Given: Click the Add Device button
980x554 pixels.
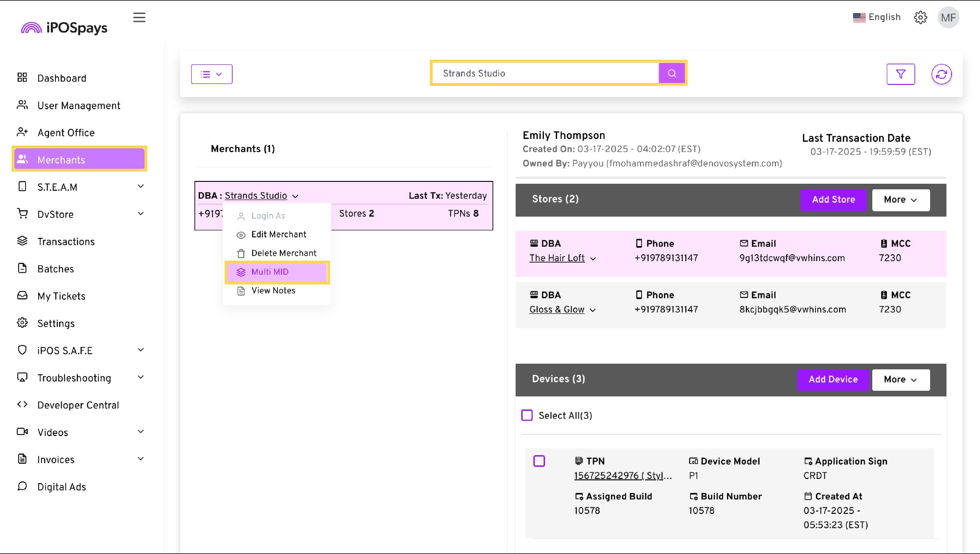Looking at the screenshot, I should (x=833, y=380).
